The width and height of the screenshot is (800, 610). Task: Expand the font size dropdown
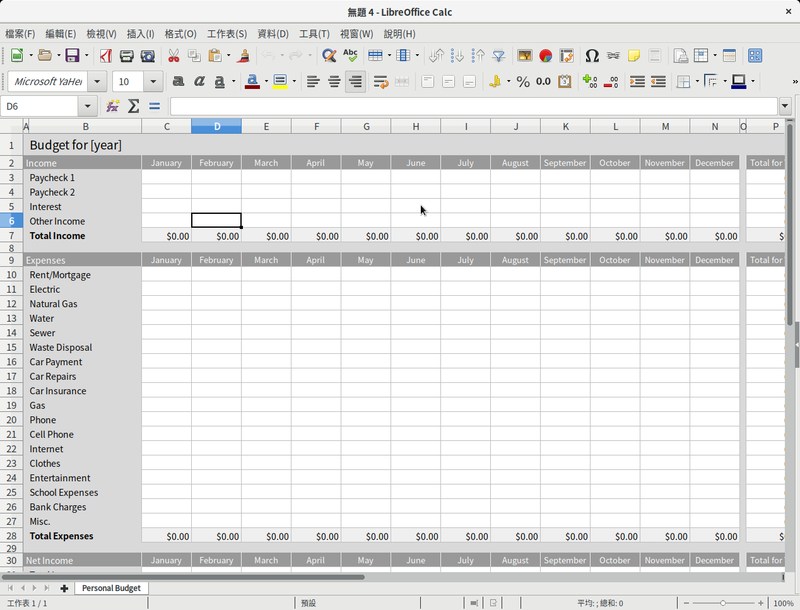click(153, 82)
